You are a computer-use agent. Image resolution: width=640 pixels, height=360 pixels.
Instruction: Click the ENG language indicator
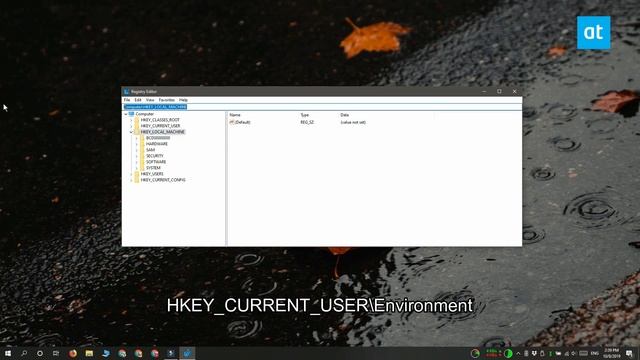[595, 353]
